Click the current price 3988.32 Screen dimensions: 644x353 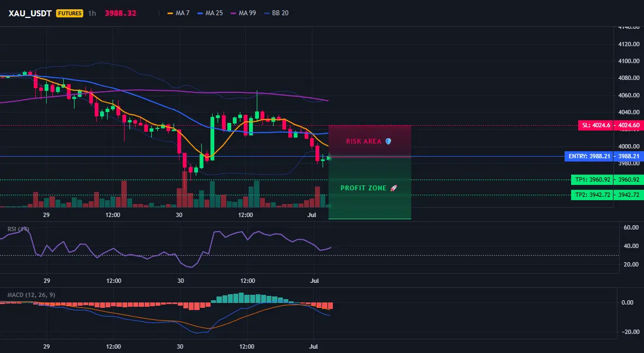tap(120, 13)
